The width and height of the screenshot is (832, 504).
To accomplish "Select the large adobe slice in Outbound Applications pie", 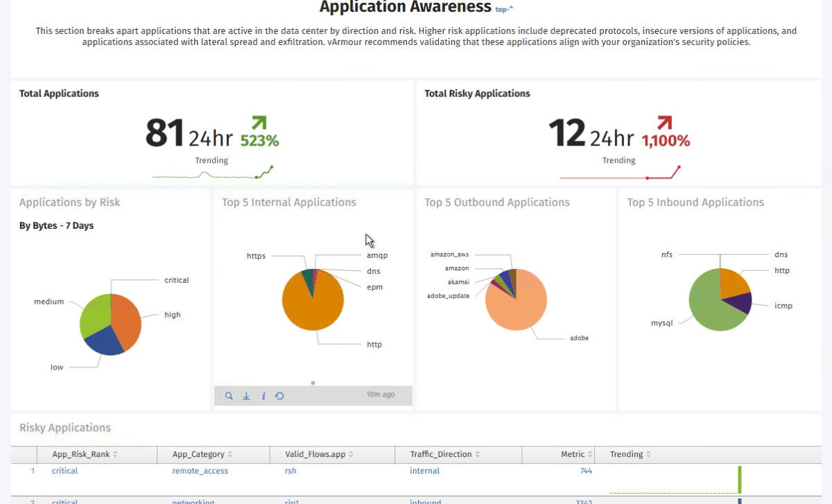I will pos(517,305).
